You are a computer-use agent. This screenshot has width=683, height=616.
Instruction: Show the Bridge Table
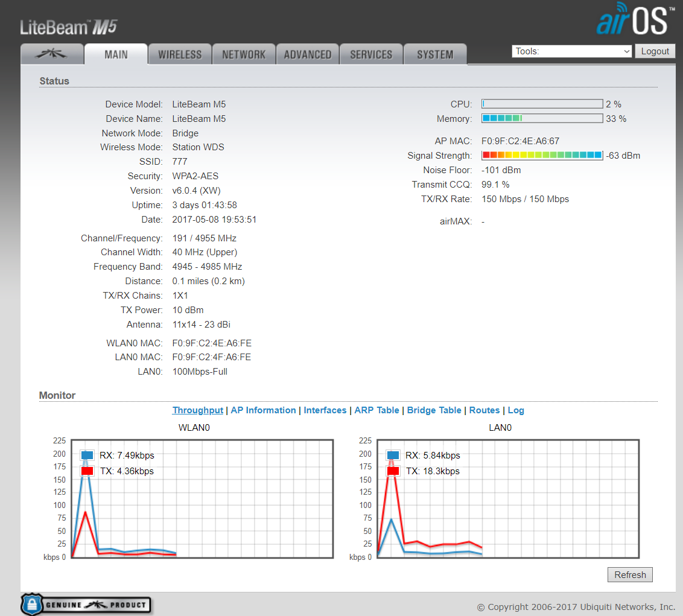point(434,410)
